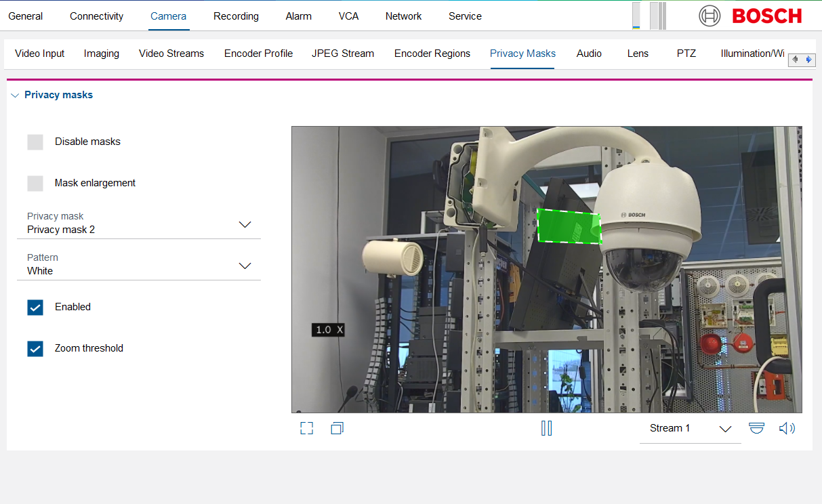822x504 pixels.
Task: Check the Disable masks checkbox
Action: click(x=35, y=142)
